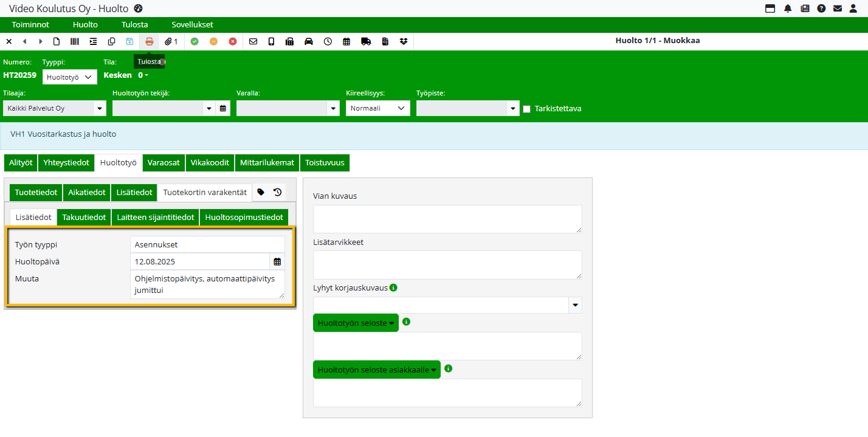This screenshot has height=437, width=868.
Task: Open attachments via the paperclip icon
Action: tap(171, 41)
